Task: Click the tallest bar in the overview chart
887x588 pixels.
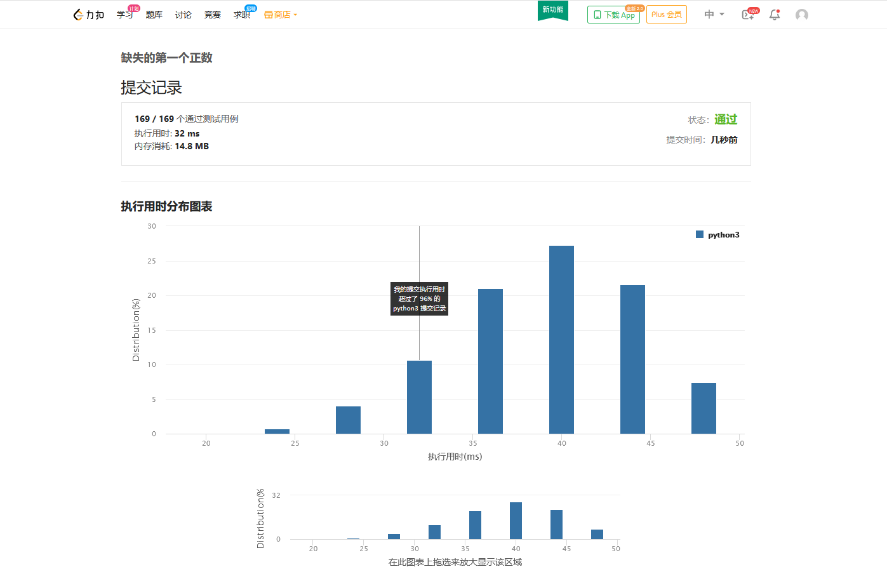Action: pos(516,521)
